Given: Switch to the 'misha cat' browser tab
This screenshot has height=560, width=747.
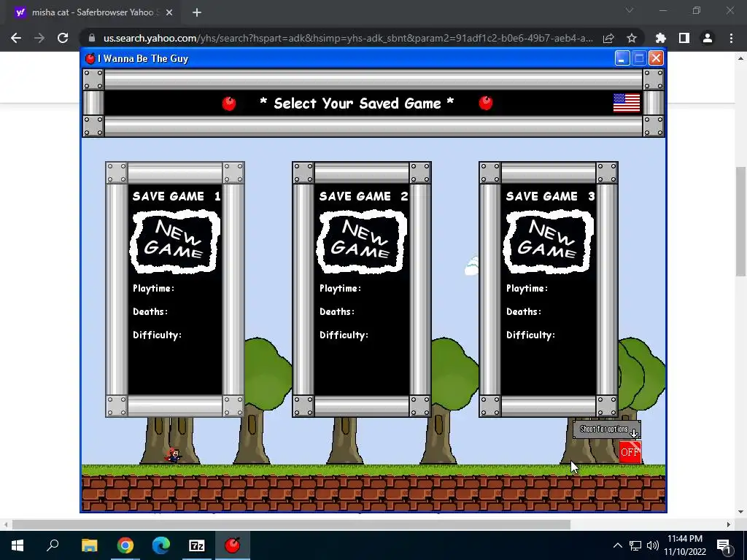Looking at the screenshot, I should point(93,12).
